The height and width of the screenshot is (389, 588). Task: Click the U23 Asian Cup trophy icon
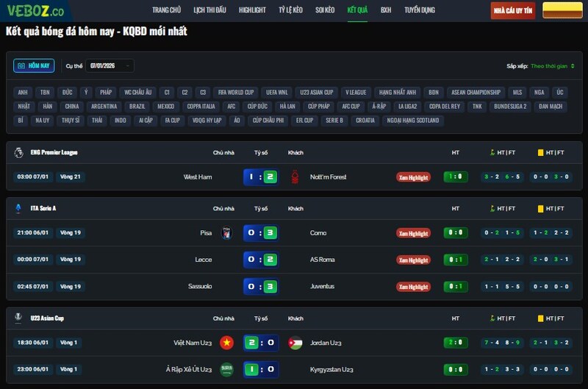pyautogui.click(x=18, y=318)
